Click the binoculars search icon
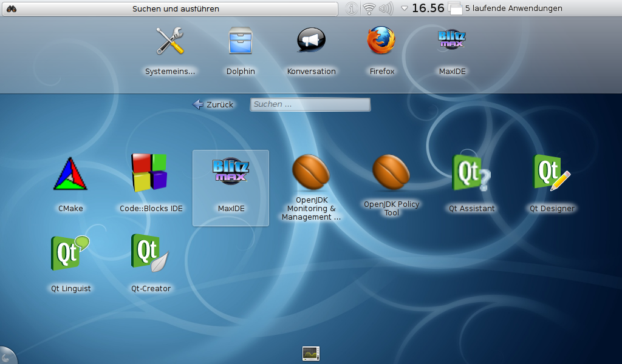This screenshot has height=364, width=622. 12,8
